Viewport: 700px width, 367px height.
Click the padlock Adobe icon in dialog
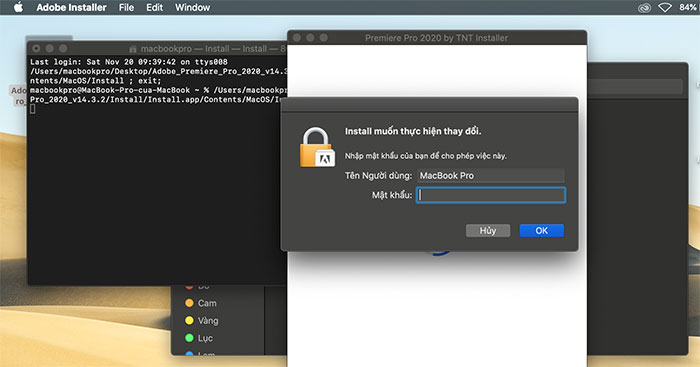317,148
